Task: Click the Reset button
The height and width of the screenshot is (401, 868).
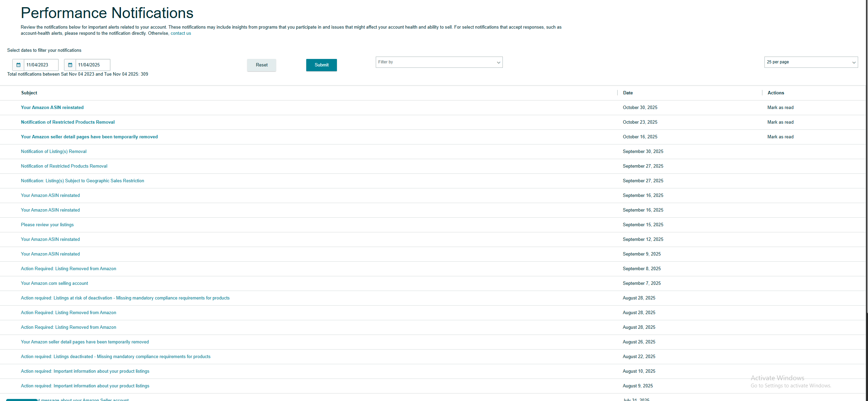Action: (x=262, y=65)
